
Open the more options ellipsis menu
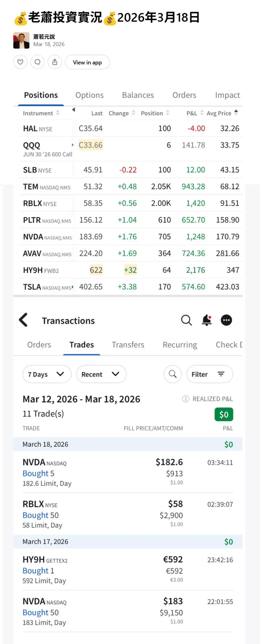[x=226, y=320]
